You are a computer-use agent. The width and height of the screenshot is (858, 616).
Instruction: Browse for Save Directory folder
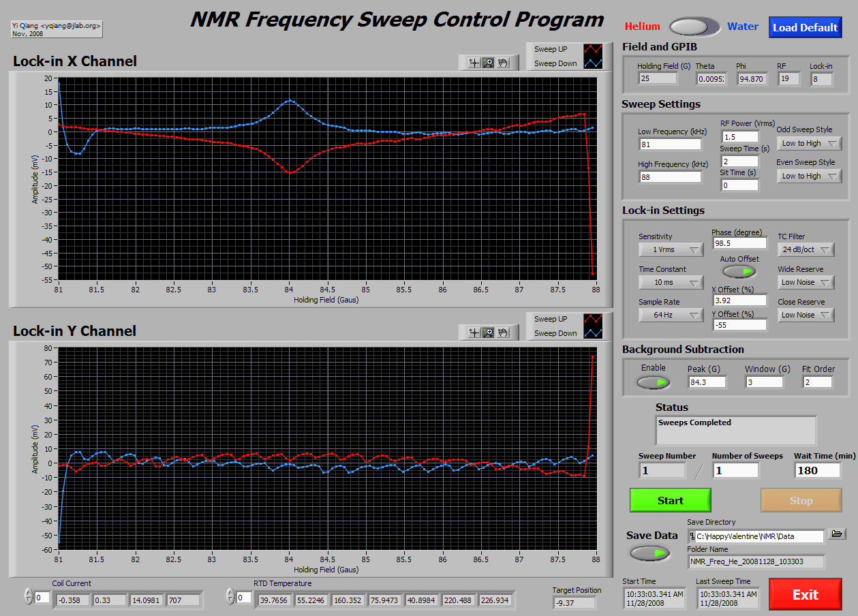pos(837,534)
